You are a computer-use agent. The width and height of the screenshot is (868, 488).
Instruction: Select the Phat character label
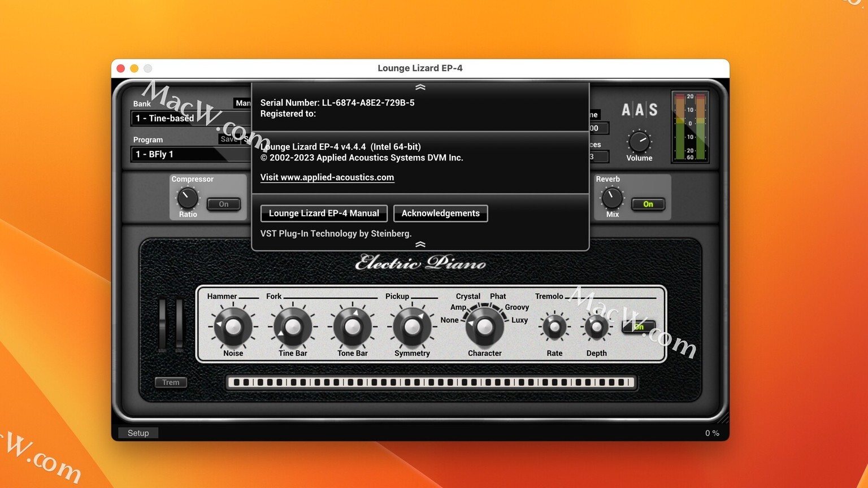[498, 296]
